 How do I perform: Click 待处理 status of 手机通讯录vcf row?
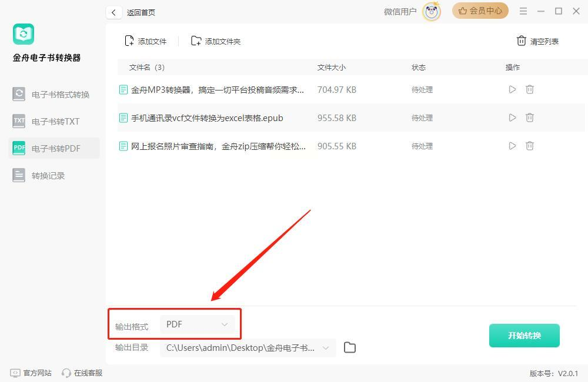422,118
